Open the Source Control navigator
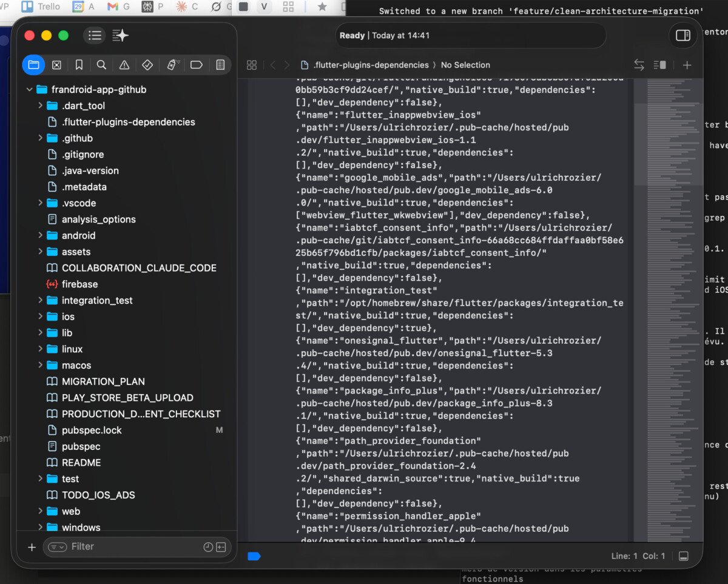Image resolution: width=728 pixels, height=584 pixels. tap(56, 65)
